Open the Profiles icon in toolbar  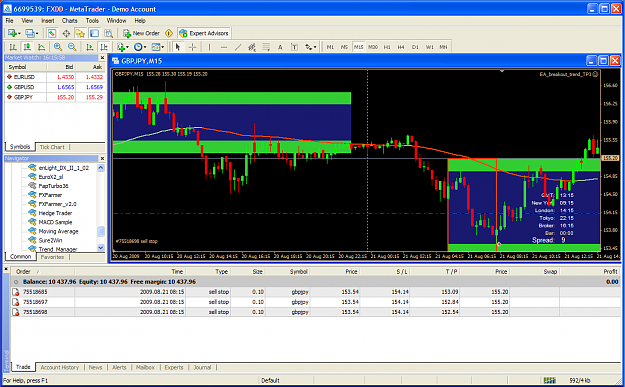point(31,33)
